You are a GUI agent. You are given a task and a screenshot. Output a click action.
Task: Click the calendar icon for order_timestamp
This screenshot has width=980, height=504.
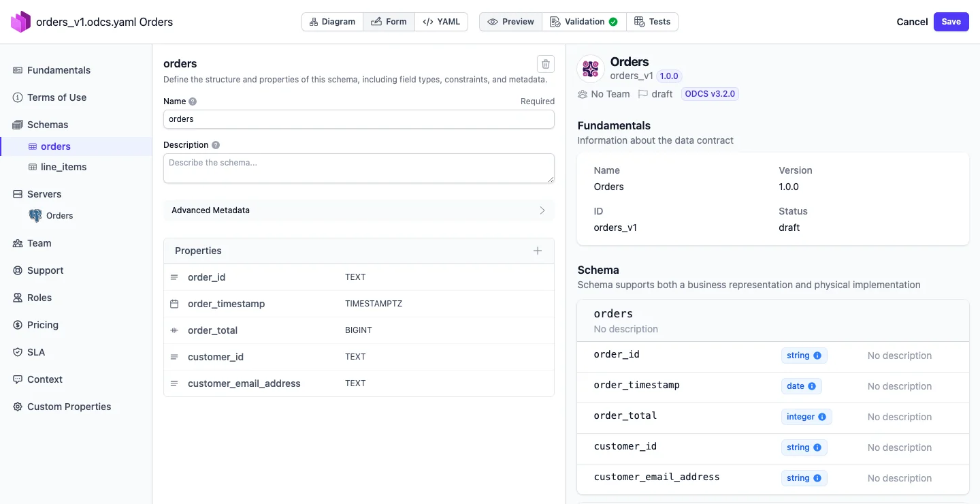coord(174,304)
